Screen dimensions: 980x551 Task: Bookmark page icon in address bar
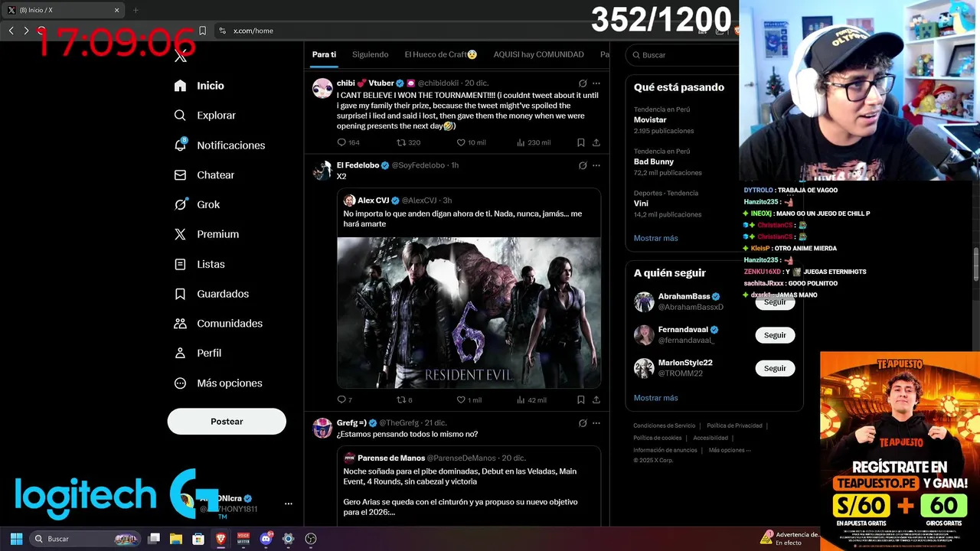click(202, 31)
